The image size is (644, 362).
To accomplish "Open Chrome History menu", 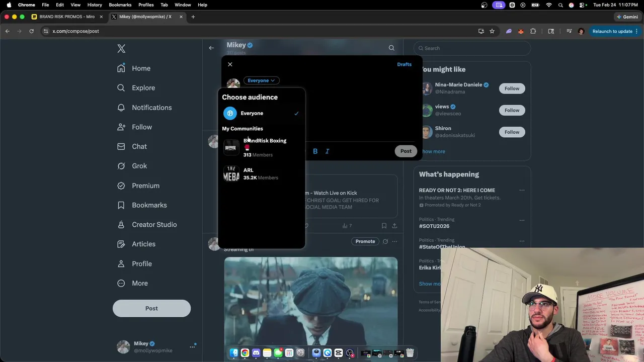I will point(95,5).
